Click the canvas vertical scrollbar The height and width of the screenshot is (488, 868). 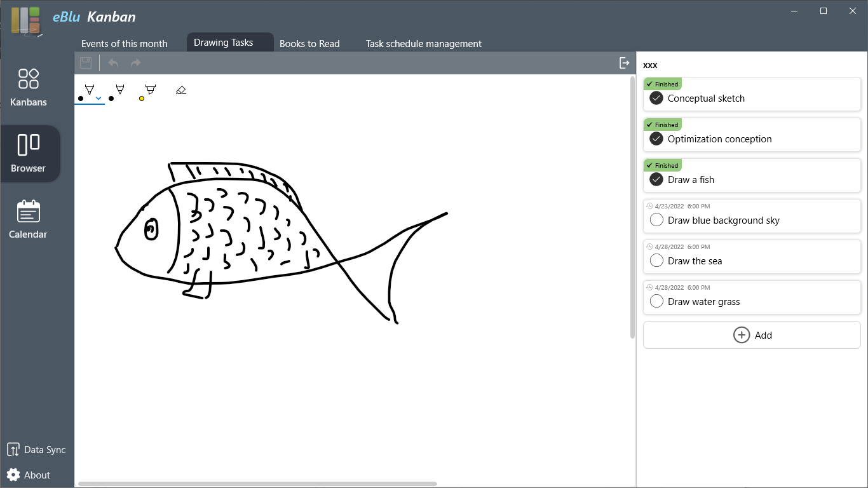(x=632, y=207)
